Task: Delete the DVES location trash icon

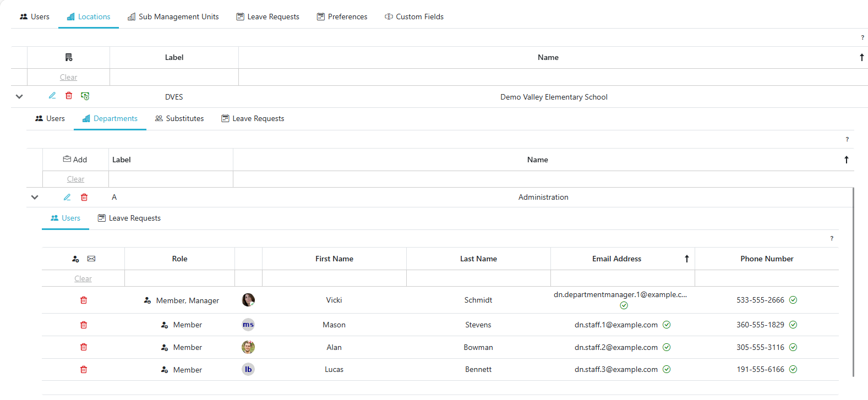Action: (69, 96)
